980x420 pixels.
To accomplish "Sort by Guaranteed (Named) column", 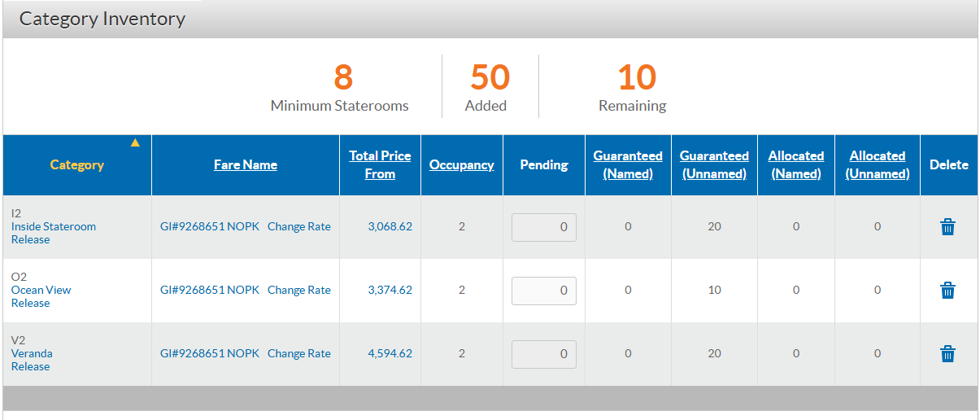I will point(628,164).
